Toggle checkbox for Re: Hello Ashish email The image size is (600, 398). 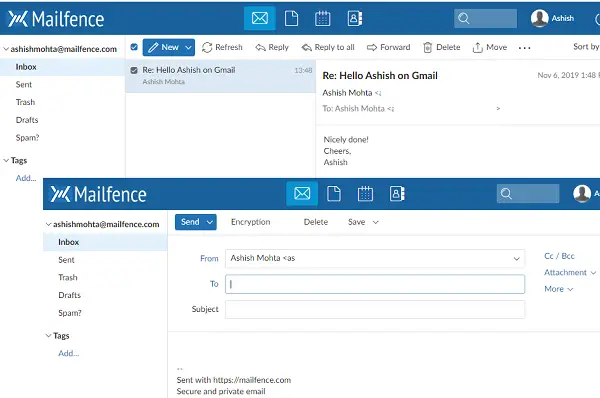pyautogui.click(x=134, y=70)
